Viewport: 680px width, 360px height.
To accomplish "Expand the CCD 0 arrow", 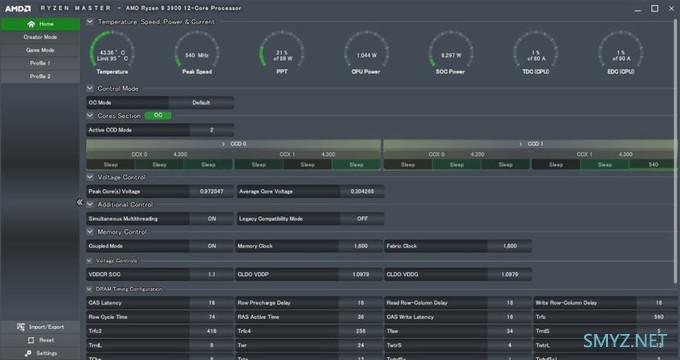I will pos(223,144).
